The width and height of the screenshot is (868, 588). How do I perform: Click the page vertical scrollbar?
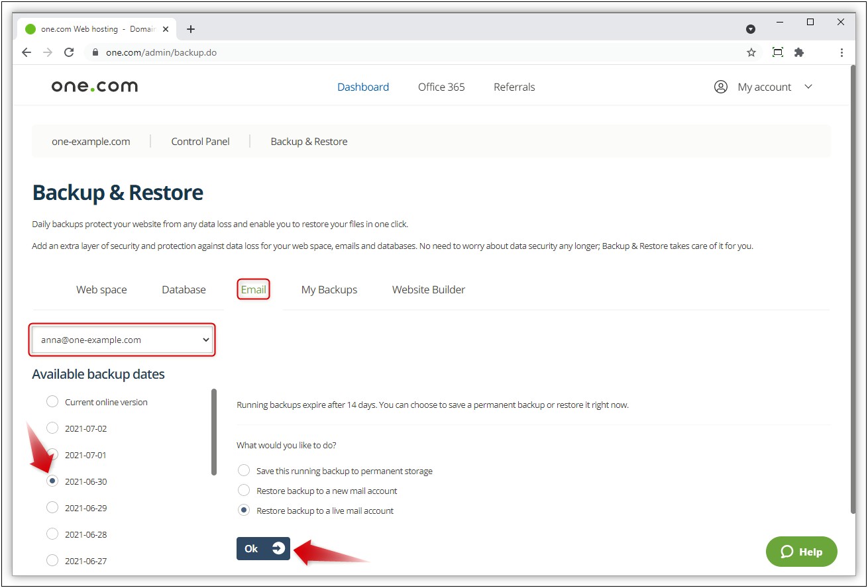(x=852, y=289)
